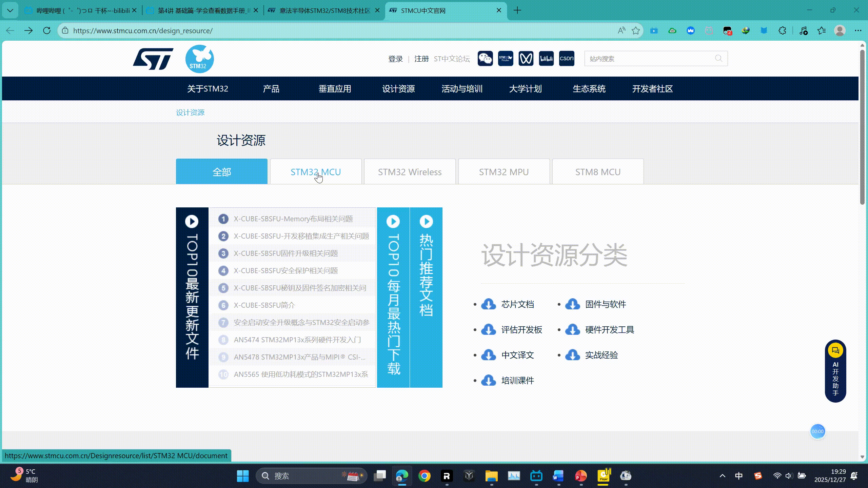Screen dimensions: 868x488
Task: Click the ST logo in the header
Action: point(153,59)
